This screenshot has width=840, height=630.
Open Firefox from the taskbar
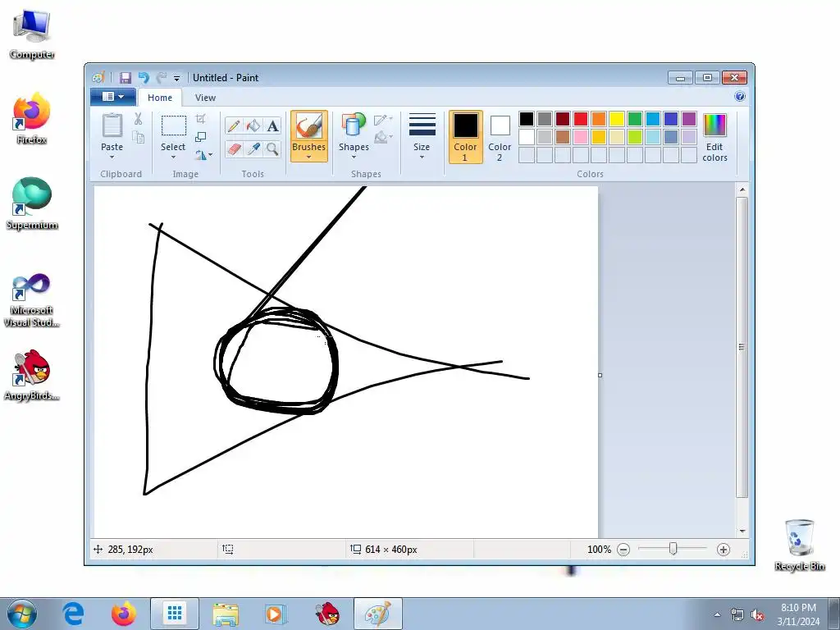tap(124, 614)
